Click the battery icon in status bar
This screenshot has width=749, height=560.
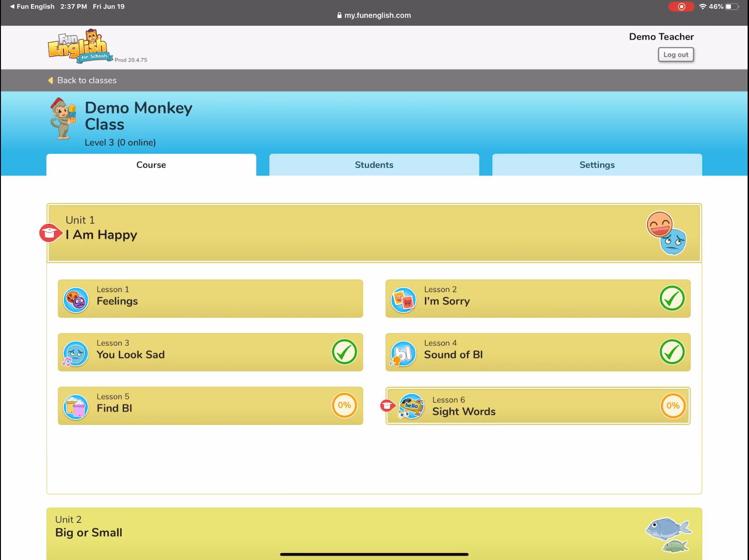coord(732,7)
